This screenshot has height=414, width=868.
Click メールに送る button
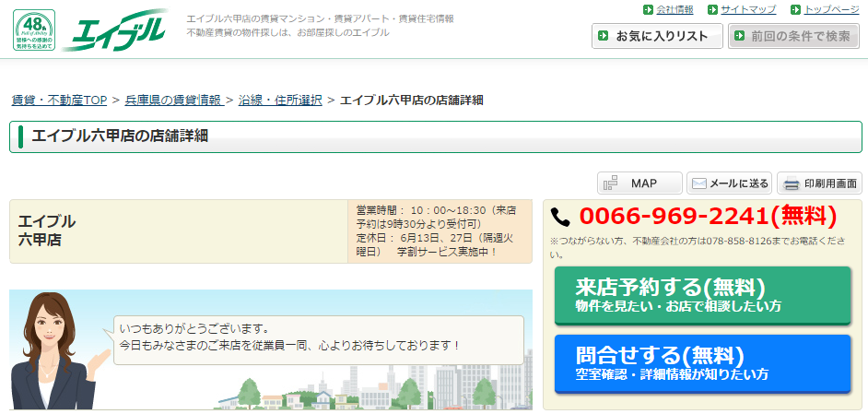(x=729, y=183)
